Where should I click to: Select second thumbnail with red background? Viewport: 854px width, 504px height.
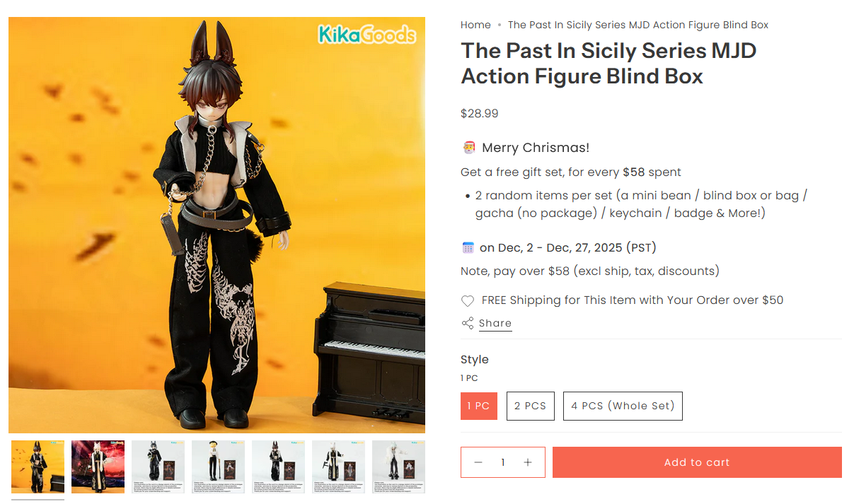click(98, 467)
